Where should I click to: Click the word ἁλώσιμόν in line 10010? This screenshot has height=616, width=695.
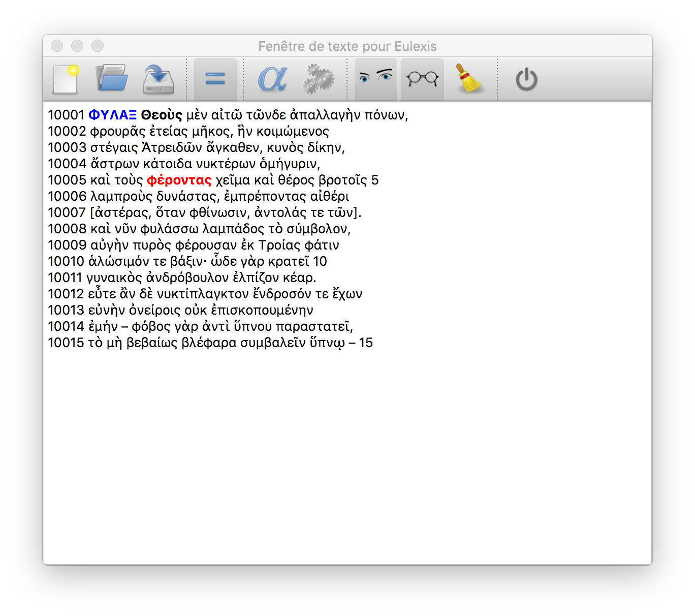coord(119,261)
